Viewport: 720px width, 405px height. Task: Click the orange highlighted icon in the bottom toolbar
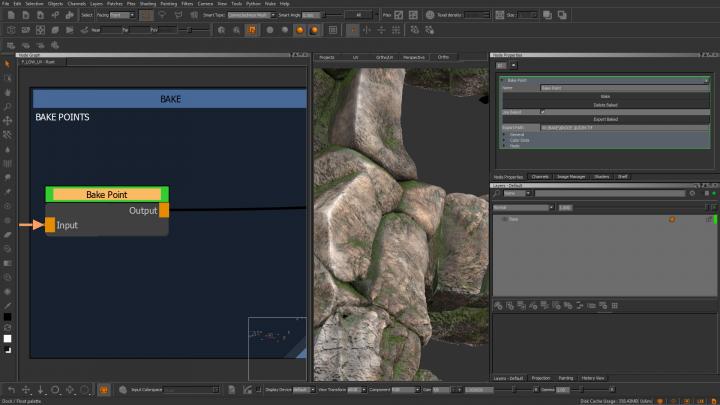103,389
